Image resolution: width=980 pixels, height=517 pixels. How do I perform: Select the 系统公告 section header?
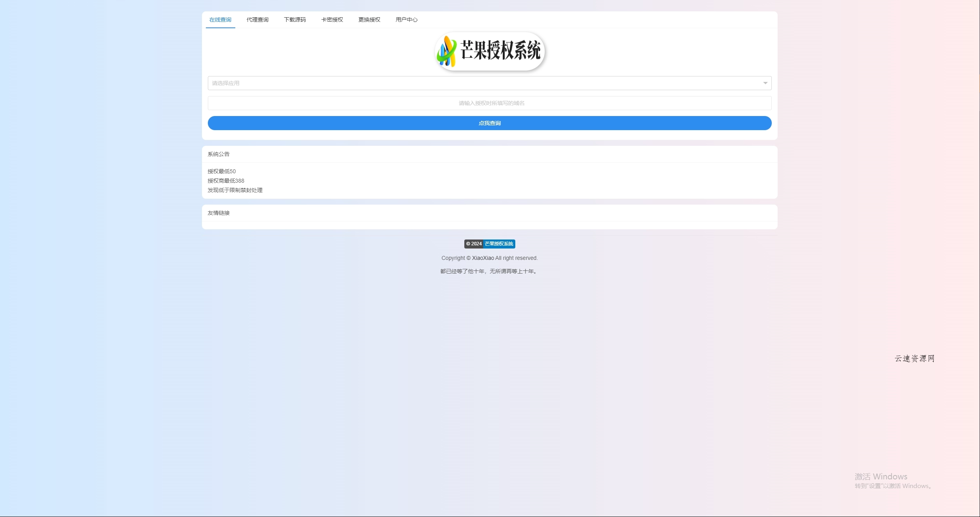[x=218, y=154]
